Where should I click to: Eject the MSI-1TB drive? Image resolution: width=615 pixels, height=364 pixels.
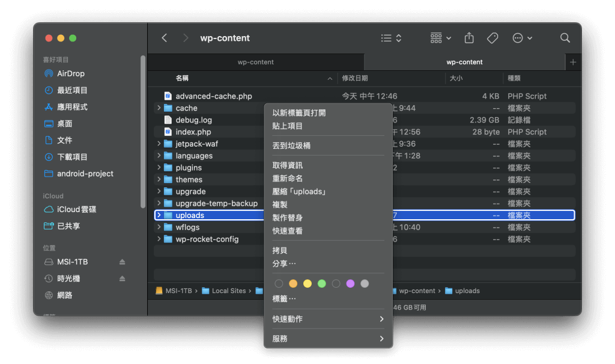(123, 262)
